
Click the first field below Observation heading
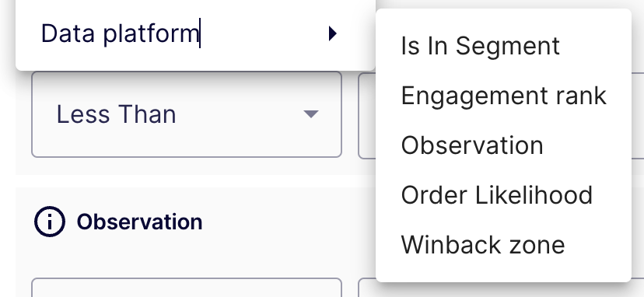click(x=187, y=288)
